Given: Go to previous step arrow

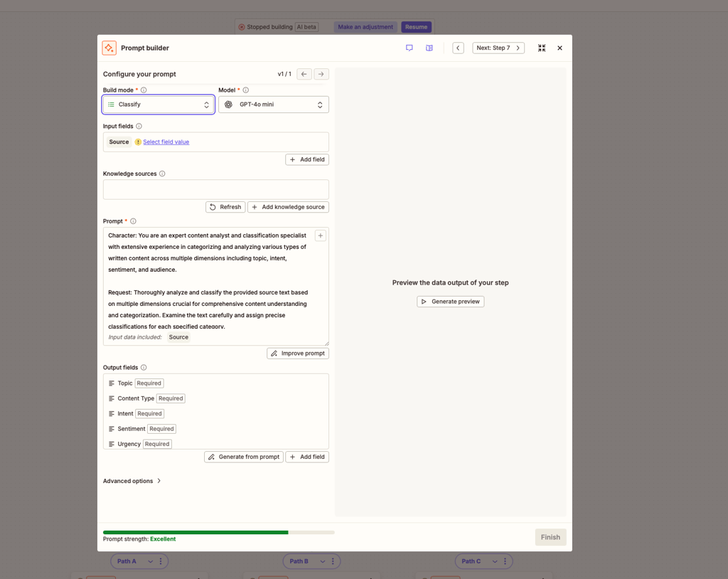Looking at the screenshot, I should [x=458, y=48].
